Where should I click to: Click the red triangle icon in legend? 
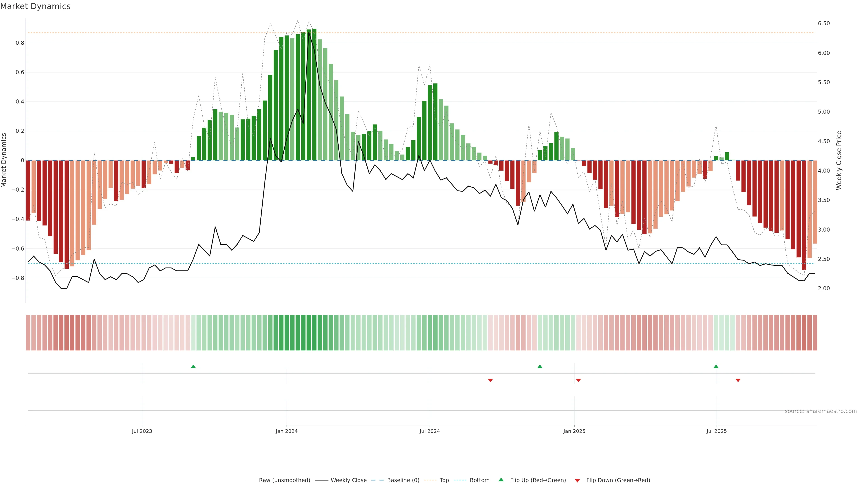coord(577,481)
